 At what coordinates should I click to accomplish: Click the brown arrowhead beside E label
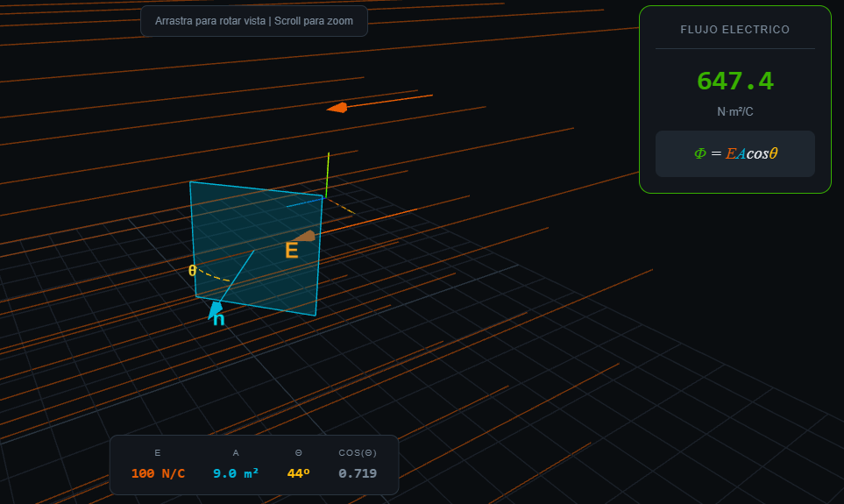click(304, 236)
